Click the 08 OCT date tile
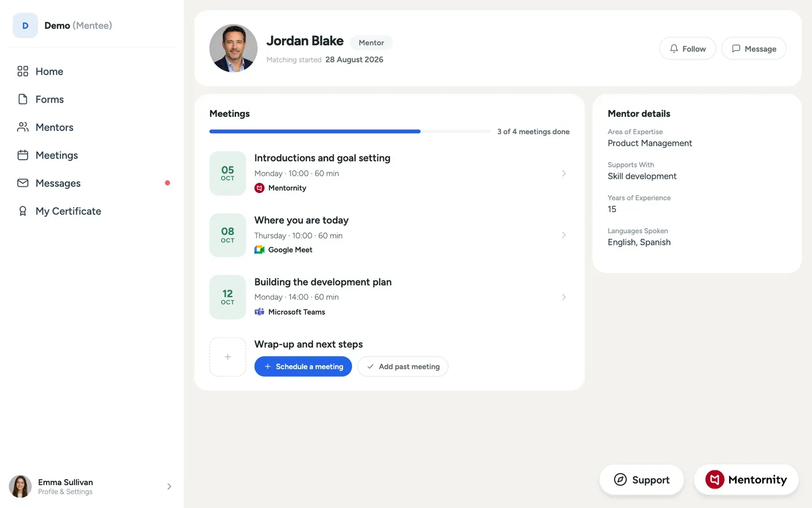812x508 pixels. click(228, 235)
